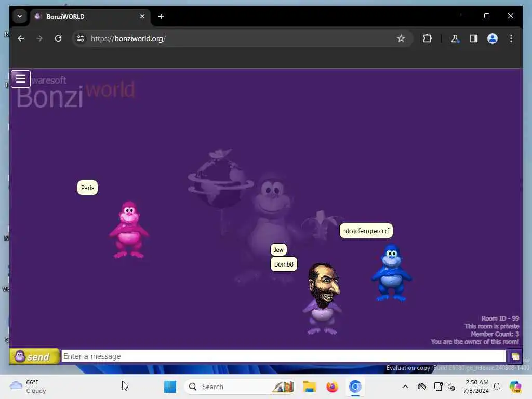Viewport: 532px width, 399px height.
Task: Open the notification bell
Action: pos(497,387)
